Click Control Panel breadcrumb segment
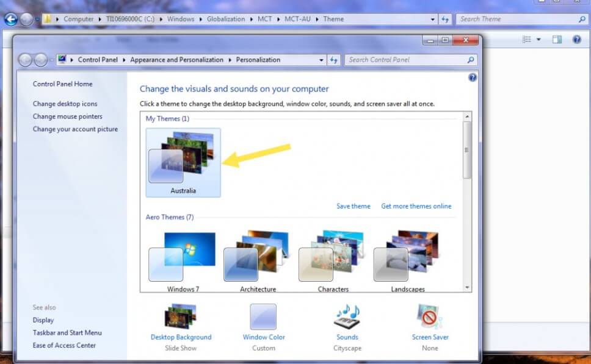Screen dimensions: 591x364 point(98,60)
